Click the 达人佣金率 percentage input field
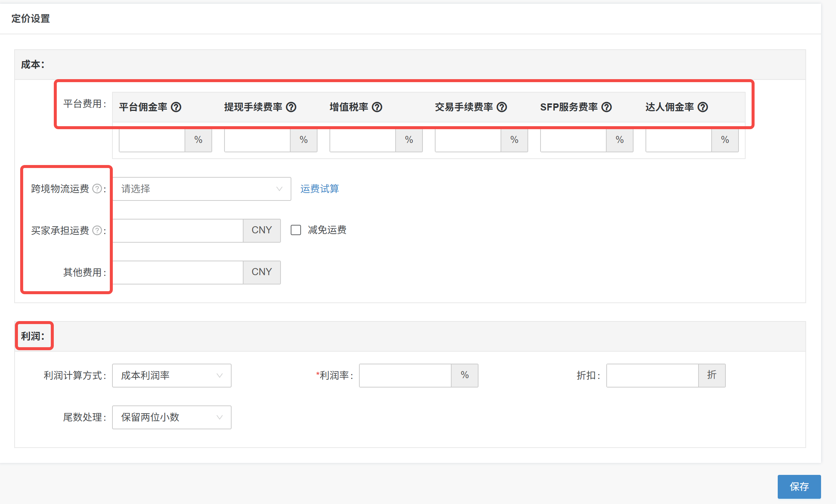 (x=678, y=140)
